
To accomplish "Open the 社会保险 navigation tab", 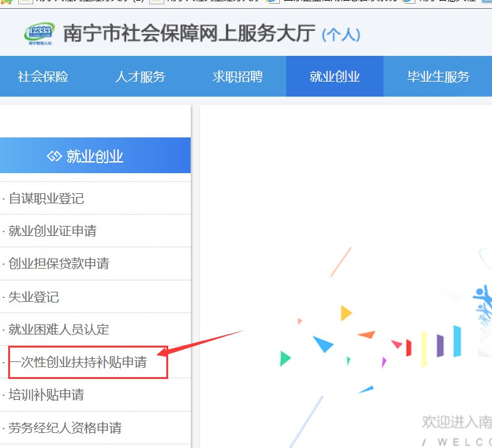I will coord(43,77).
